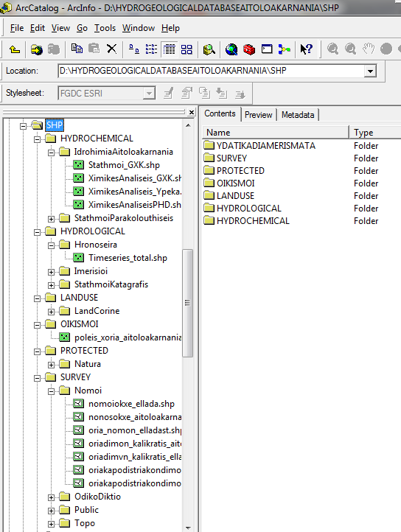Viewport: 401px width, 532px height.
Task: Close the Catalog tree panel
Action: [x=192, y=112]
